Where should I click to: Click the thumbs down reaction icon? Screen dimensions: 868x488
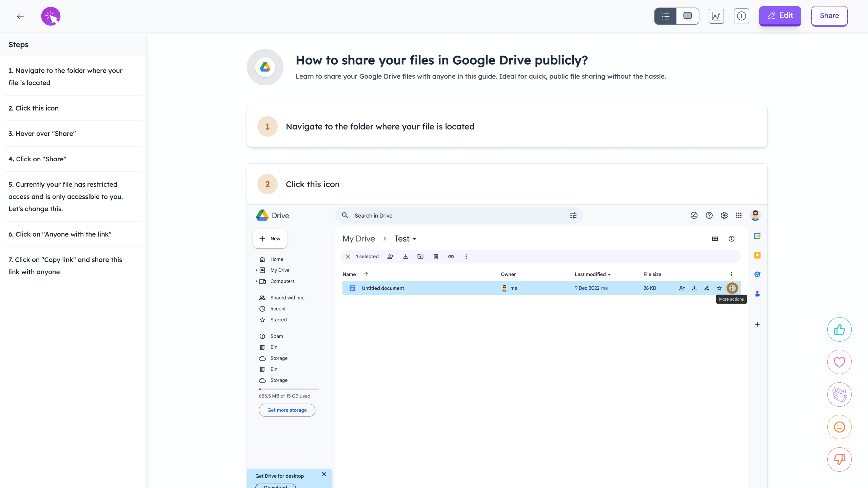[839, 460]
